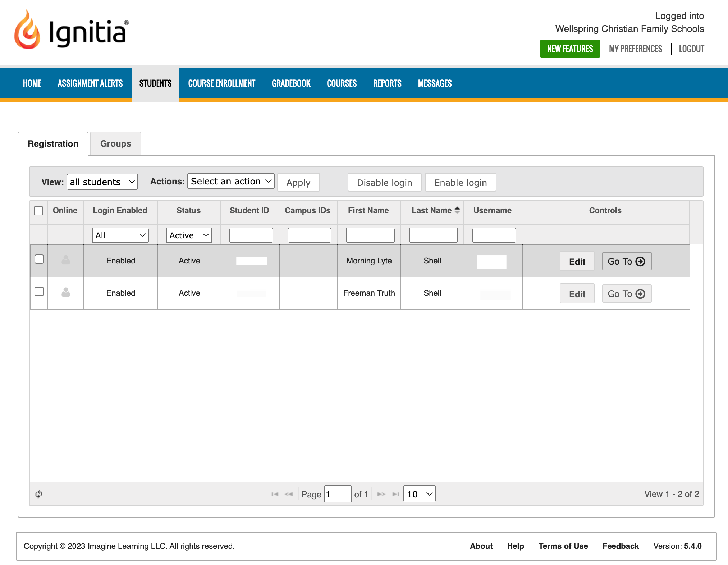Click online status icon for Morning Lyte
Image resolution: width=728 pixels, height=565 pixels.
[x=66, y=260]
